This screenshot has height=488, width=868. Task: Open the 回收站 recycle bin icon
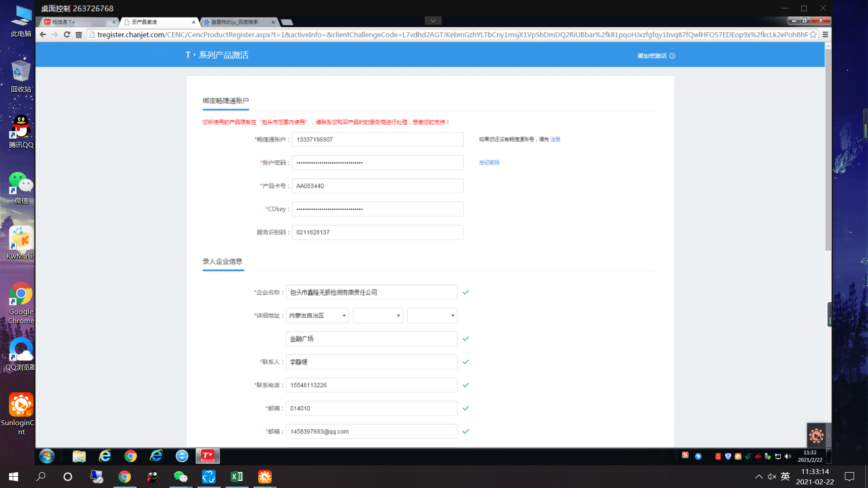(x=21, y=76)
